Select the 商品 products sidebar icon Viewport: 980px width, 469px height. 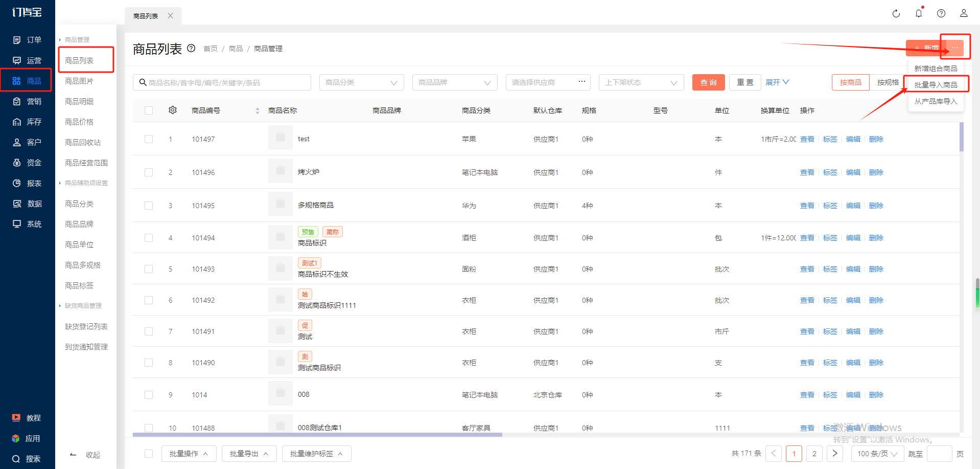tap(17, 81)
